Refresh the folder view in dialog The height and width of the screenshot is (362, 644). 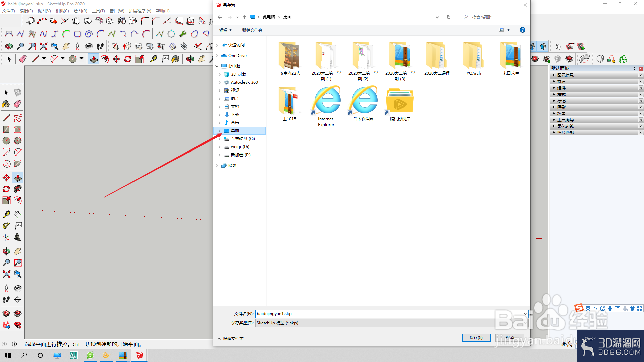[448, 17]
